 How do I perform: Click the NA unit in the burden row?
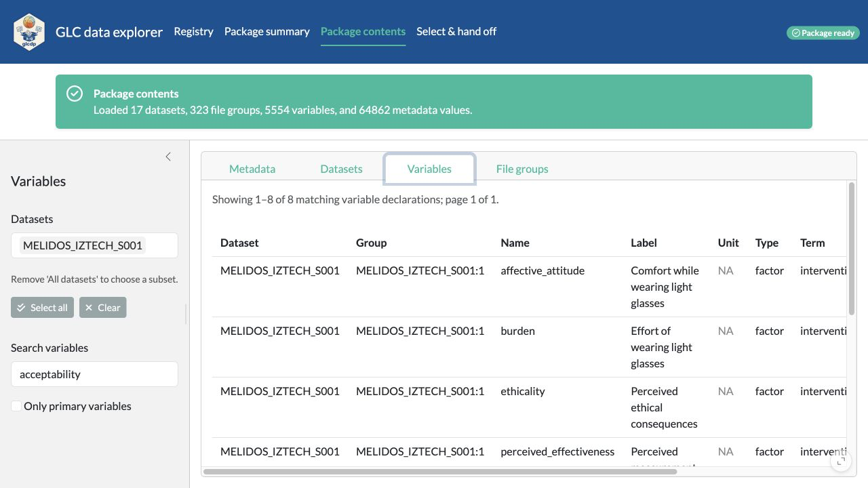(726, 331)
